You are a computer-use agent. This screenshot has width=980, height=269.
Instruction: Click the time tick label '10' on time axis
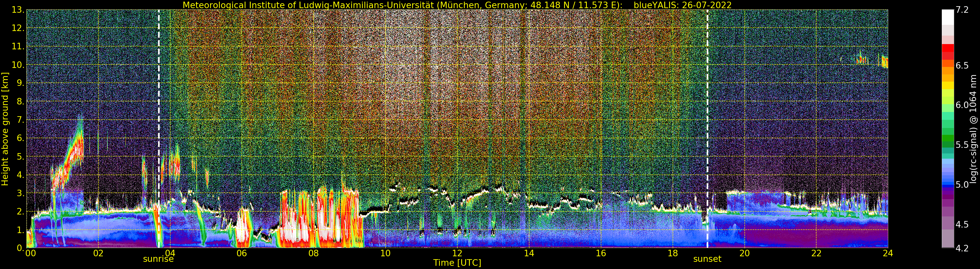click(385, 253)
